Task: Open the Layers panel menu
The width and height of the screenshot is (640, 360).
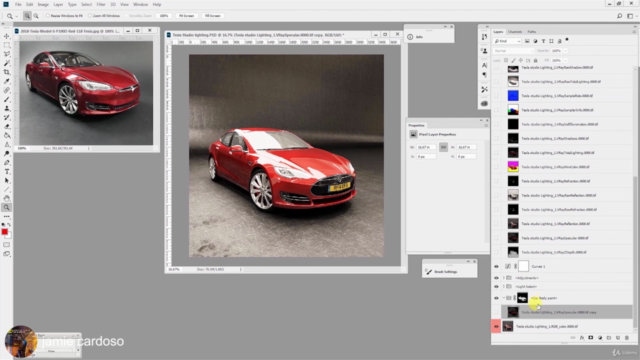Action: [x=634, y=31]
